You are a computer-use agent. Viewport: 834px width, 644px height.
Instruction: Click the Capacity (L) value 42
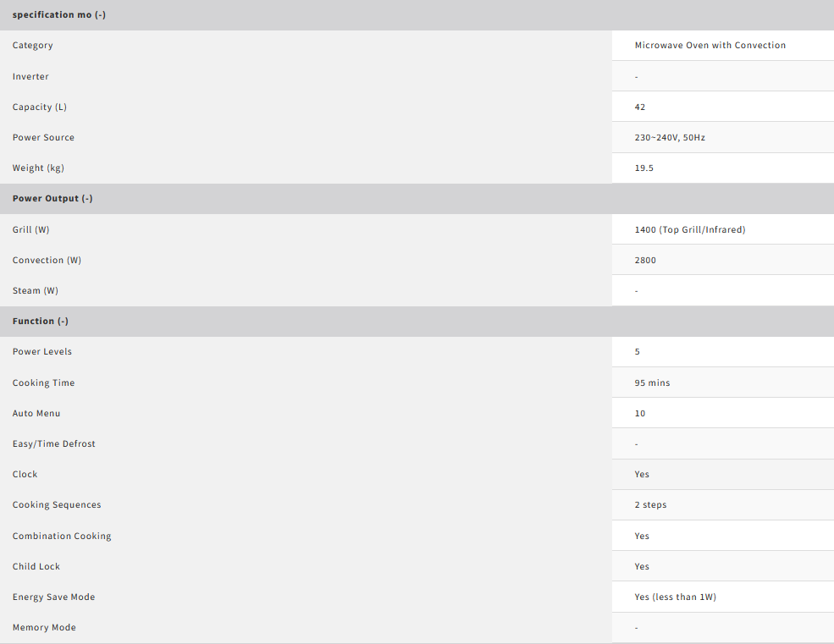pyautogui.click(x=640, y=107)
